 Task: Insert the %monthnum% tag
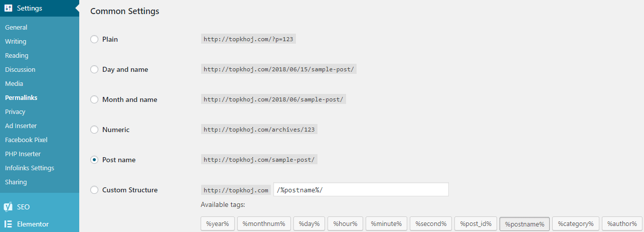[x=264, y=223]
